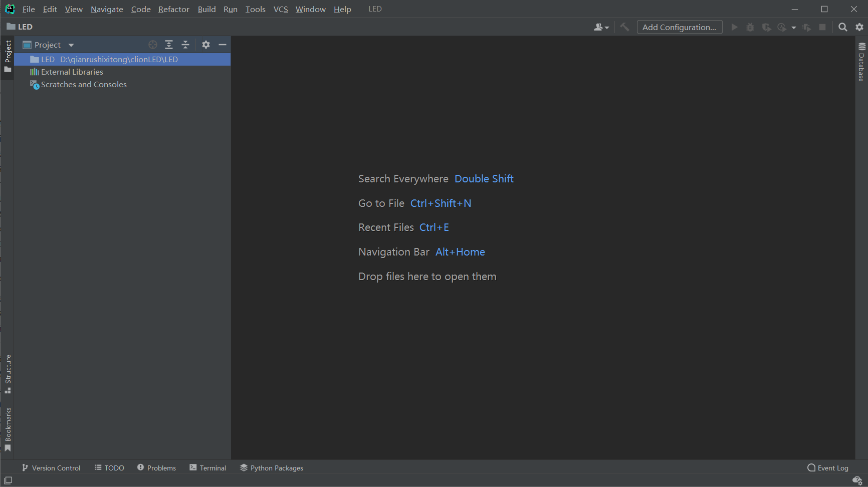The height and width of the screenshot is (487, 868).
Task: Open the Edit menu
Action: coord(50,9)
